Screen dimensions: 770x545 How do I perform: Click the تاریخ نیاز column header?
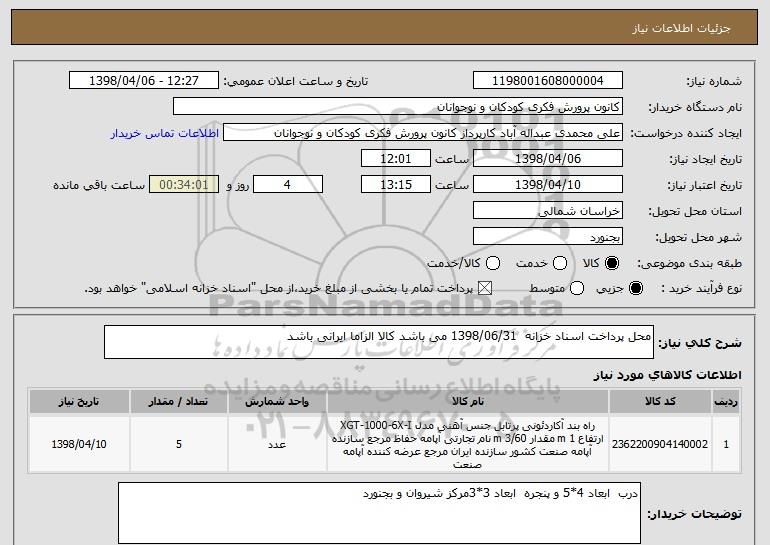(x=79, y=402)
